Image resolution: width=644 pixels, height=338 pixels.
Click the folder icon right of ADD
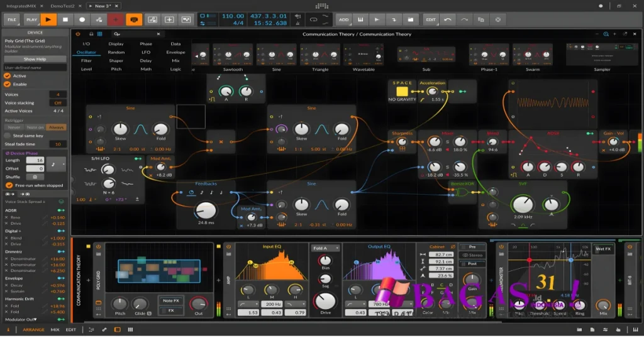(410, 19)
